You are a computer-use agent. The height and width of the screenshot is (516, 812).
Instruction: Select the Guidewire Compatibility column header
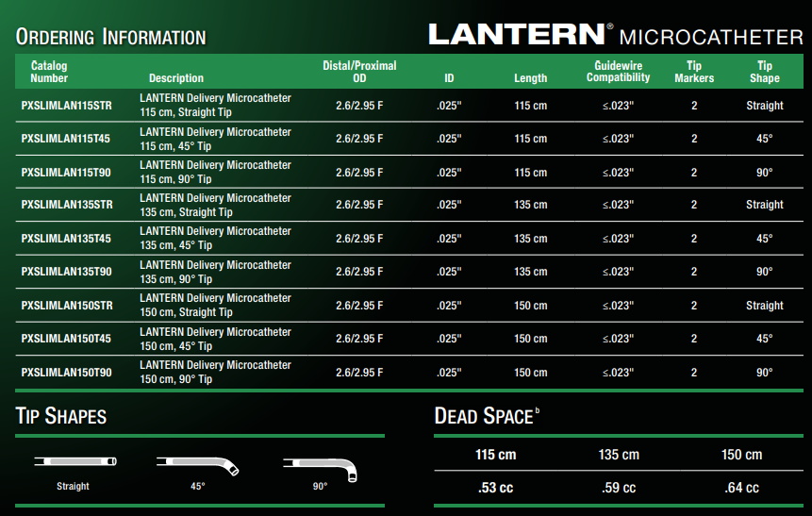point(618,72)
